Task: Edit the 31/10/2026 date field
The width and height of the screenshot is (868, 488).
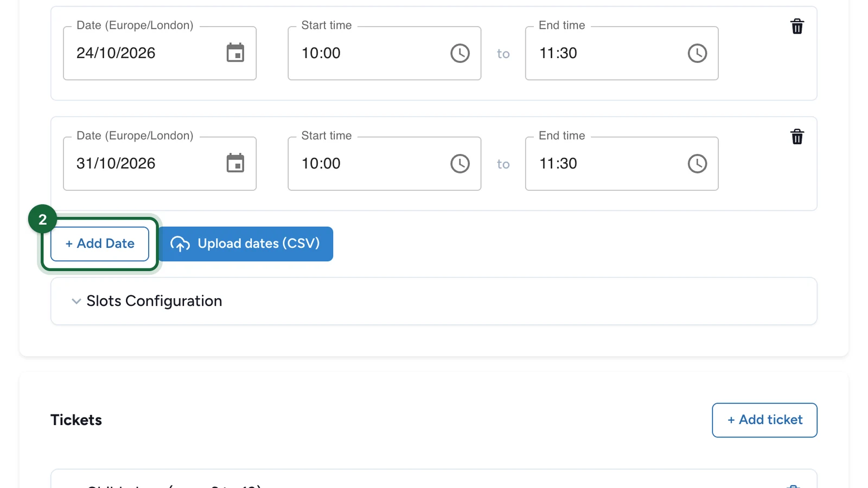Action: 159,163
